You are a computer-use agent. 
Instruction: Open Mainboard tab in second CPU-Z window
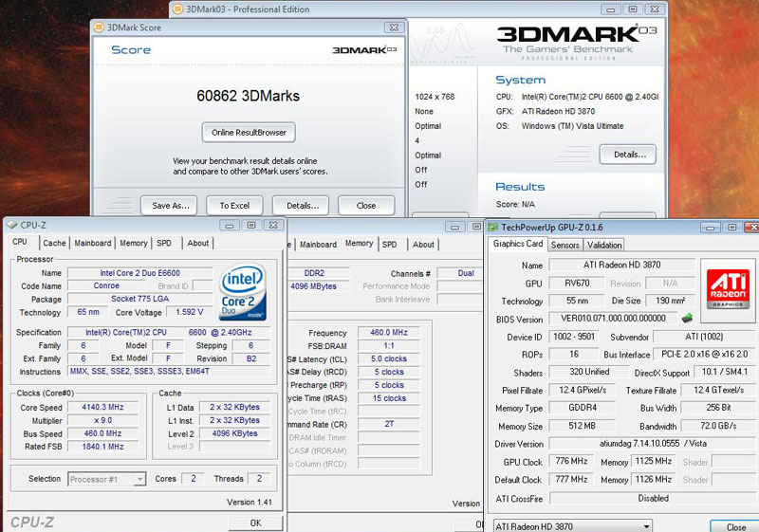click(318, 245)
